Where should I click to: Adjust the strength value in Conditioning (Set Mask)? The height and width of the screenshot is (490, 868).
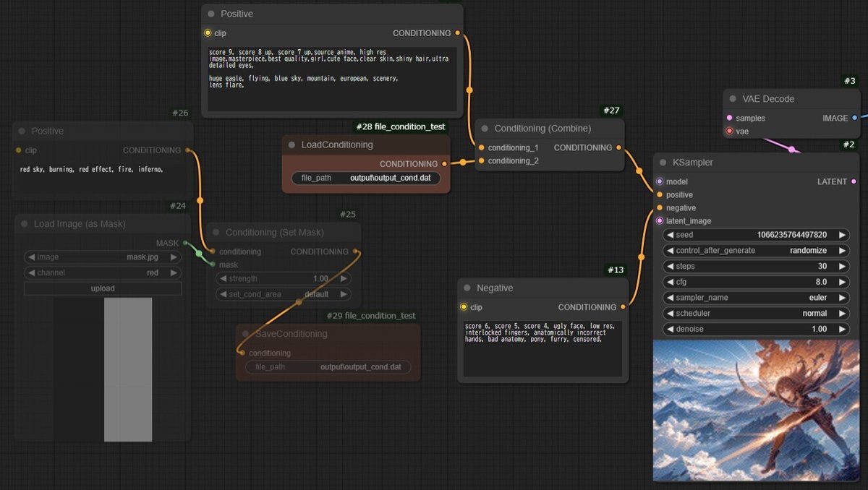pos(282,278)
